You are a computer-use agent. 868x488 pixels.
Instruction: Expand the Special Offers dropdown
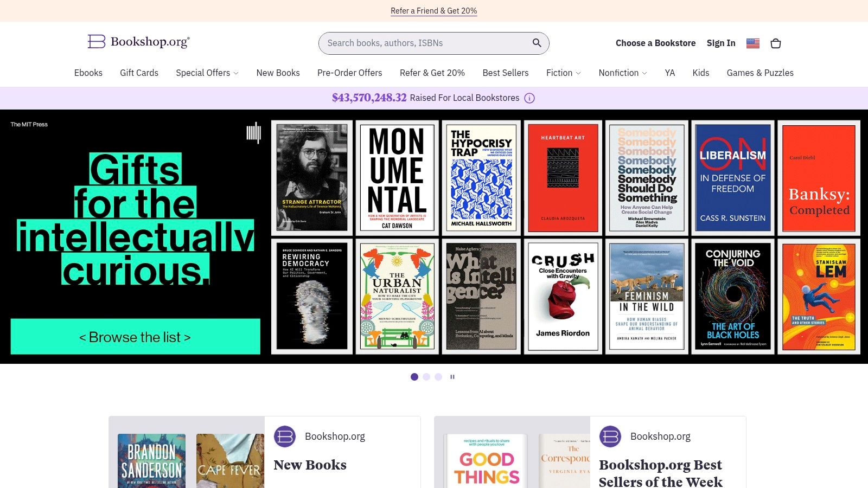pos(207,73)
